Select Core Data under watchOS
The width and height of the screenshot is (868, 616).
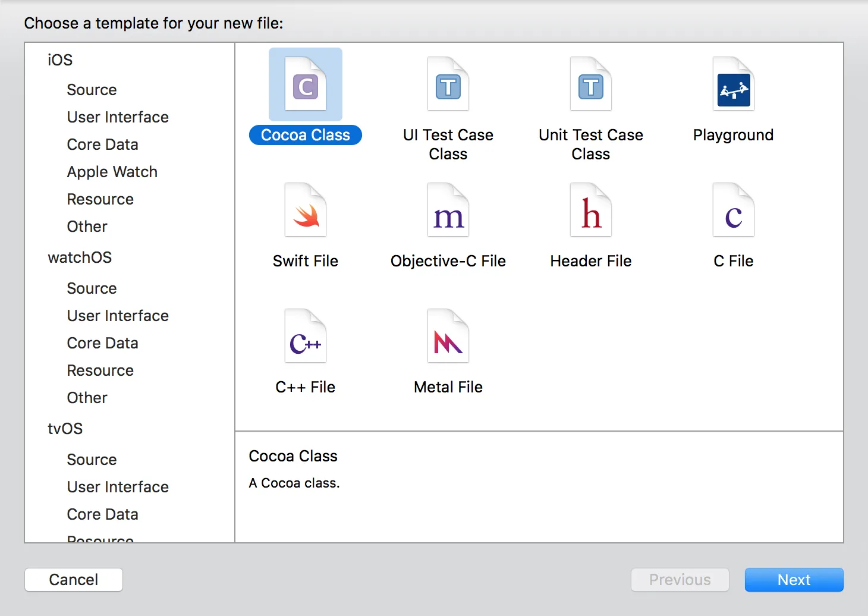click(x=102, y=343)
